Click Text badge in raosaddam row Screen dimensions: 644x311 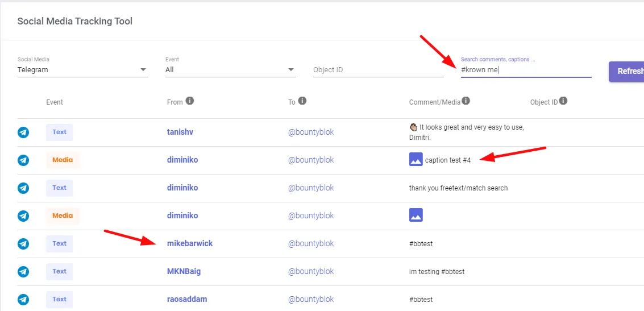(60, 300)
